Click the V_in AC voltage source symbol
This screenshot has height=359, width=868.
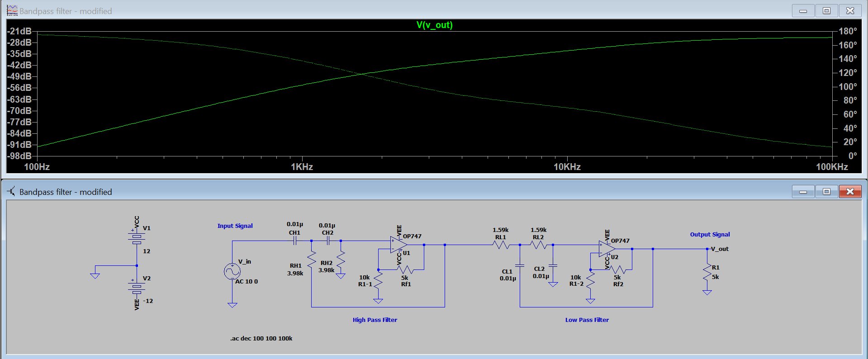[232, 271]
